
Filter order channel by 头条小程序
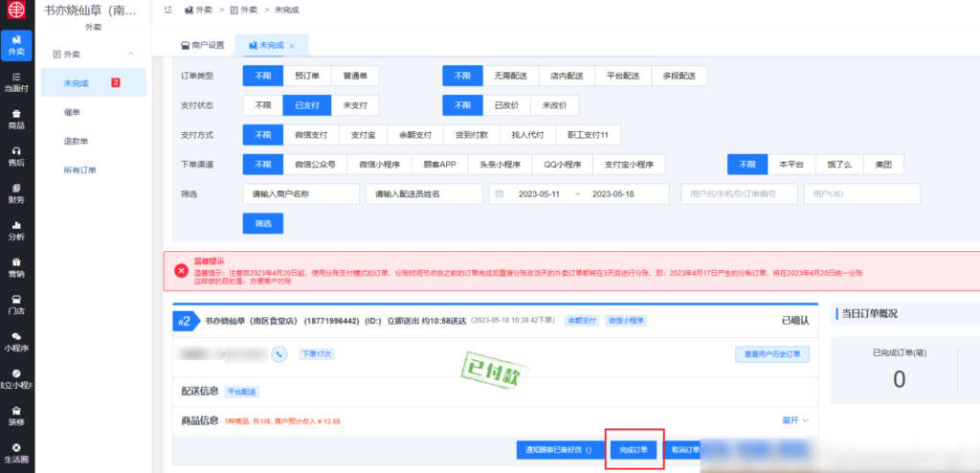coord(500,166)
